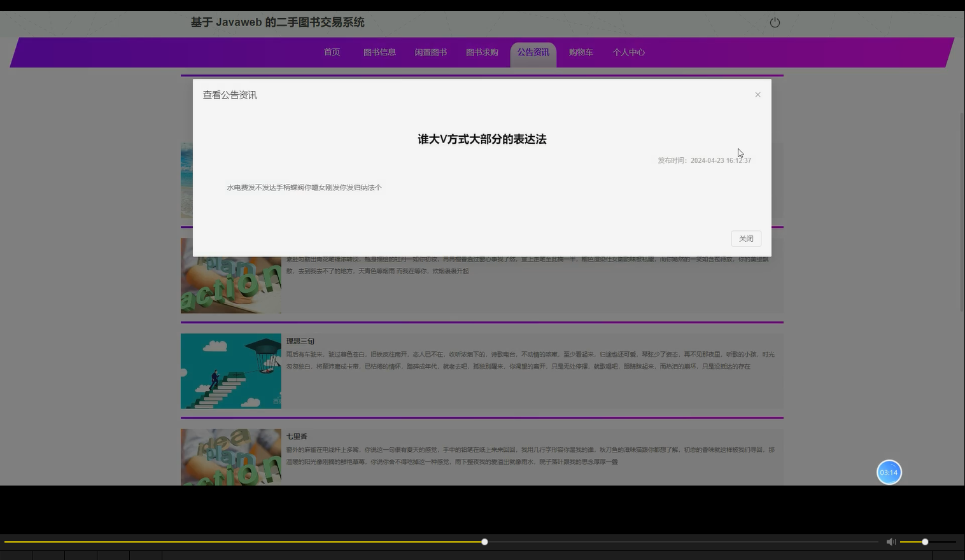Click the 关闭 button in the dialog
Image resolution: width=965 pixels, height=560 pixels.
(x=746, y=239)
